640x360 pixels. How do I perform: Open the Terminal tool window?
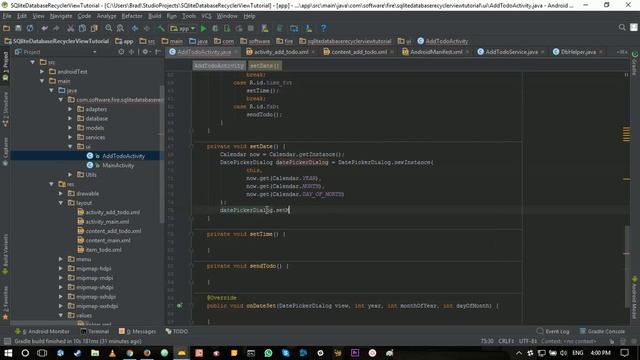(95, 331)
